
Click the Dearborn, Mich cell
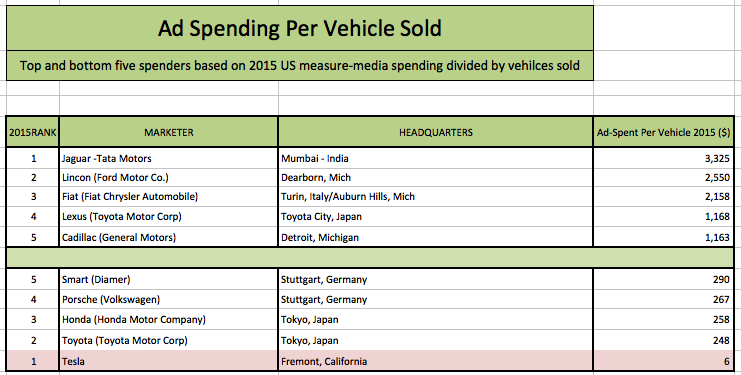[436, 178]
